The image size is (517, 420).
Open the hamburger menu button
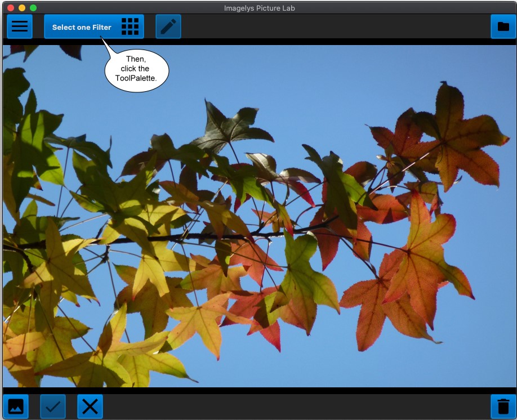tap(20, 26)
